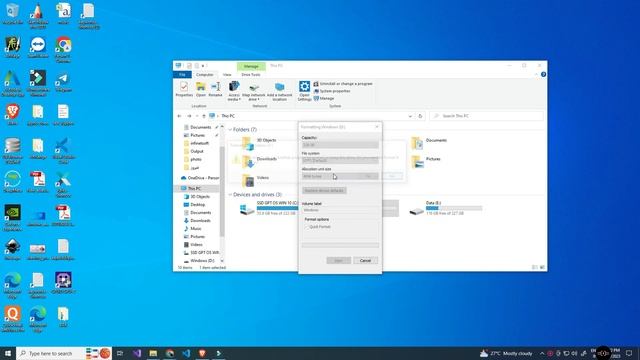Image resolution: width=640 pixels, height=360 pixels.
Task: Switch to the Computer ribbon tab
Action: pyautogui.click(x=204, y=75)
